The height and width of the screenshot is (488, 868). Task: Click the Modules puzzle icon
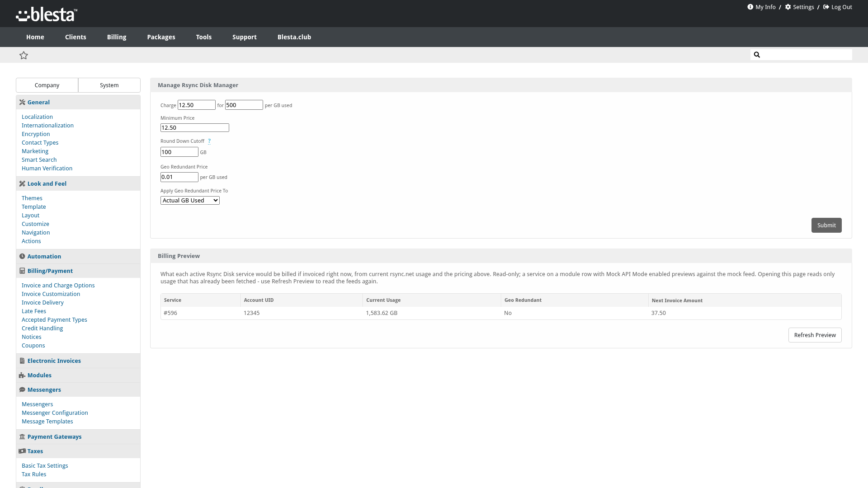(x=22, y=375)
